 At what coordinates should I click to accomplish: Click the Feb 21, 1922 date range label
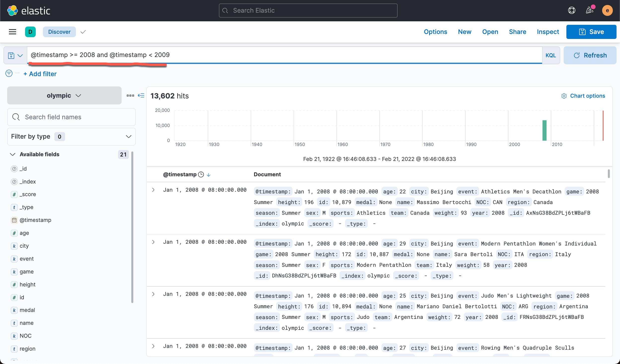coord(379,159)
